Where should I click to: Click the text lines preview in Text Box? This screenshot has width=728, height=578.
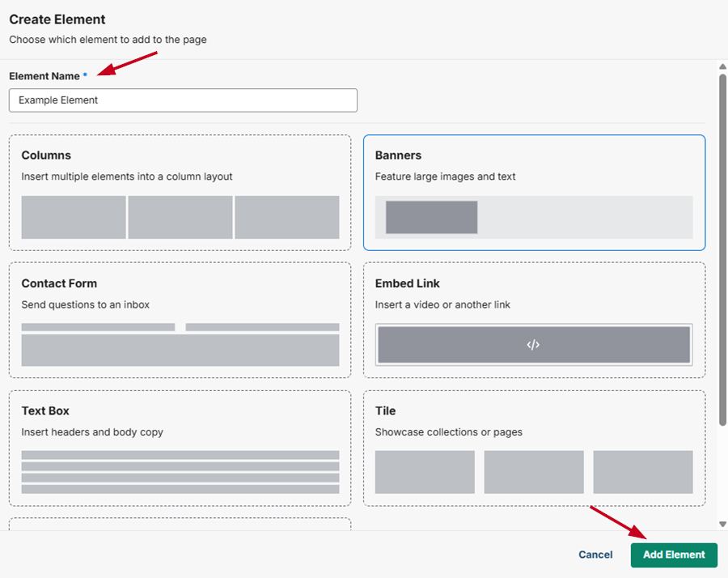click(x=180, y=472)
